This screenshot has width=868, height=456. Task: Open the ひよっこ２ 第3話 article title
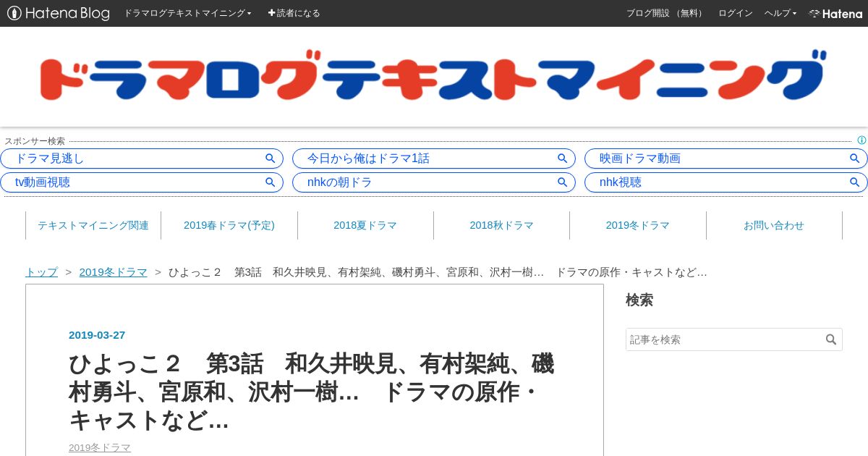tap(312, 392)
